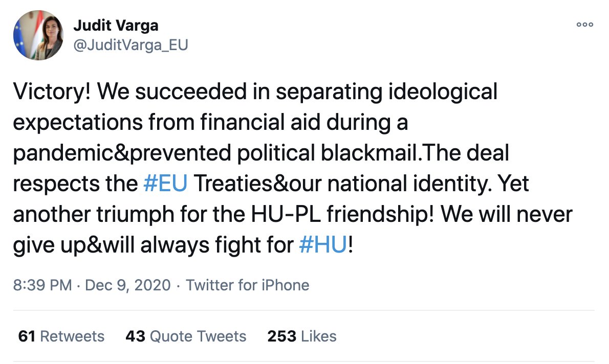The height and width of the screenshot is (364, 609).
Task: Click the number 253 beside Likes
Action: coord(281,336)
